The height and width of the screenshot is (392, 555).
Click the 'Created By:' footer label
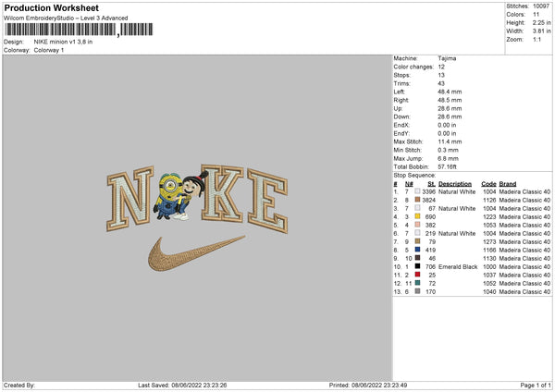tap(19, 385)
